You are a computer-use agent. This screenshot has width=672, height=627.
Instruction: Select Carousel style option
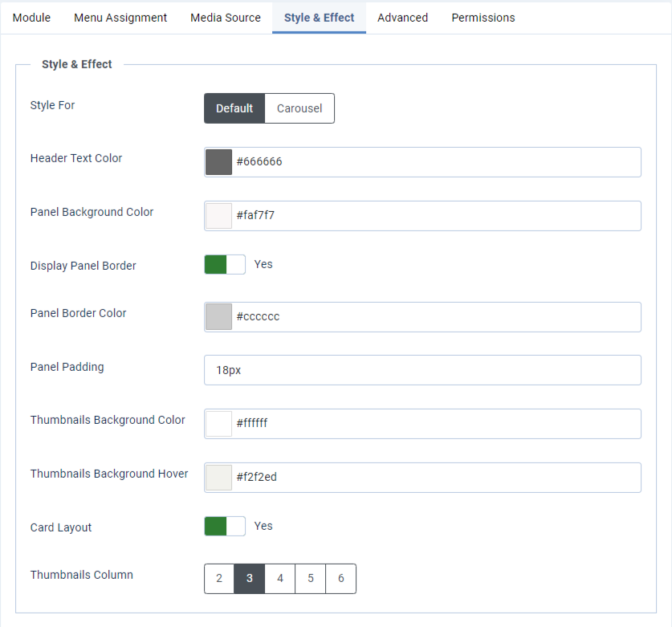click(x=299, y=108)
